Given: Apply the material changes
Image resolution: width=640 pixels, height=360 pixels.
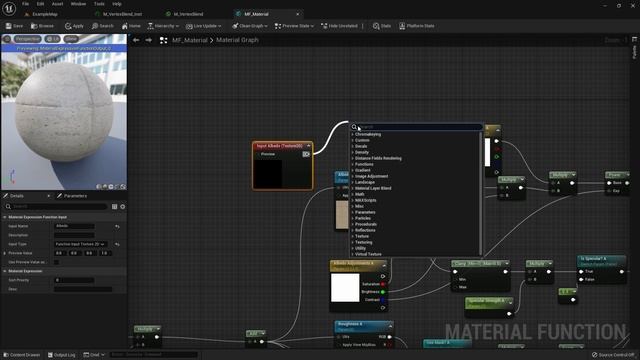Looking at the screenshot, I should pyautogui.click(x=74, y=26).
